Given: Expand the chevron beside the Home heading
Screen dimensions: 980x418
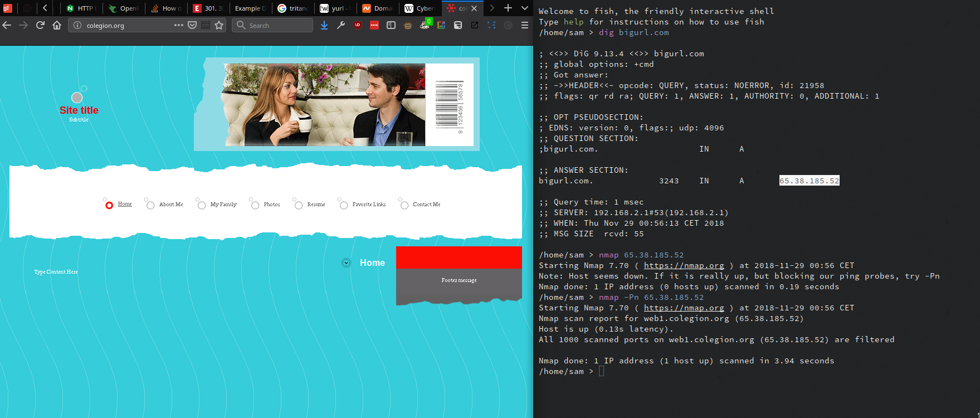Looking at the screenshot, I should pyautogui.click(x=346, y=263).
